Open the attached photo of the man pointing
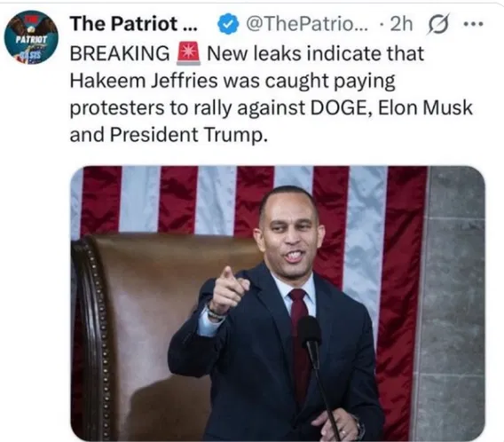The image size is (504, 442). (x=278, y=304)
